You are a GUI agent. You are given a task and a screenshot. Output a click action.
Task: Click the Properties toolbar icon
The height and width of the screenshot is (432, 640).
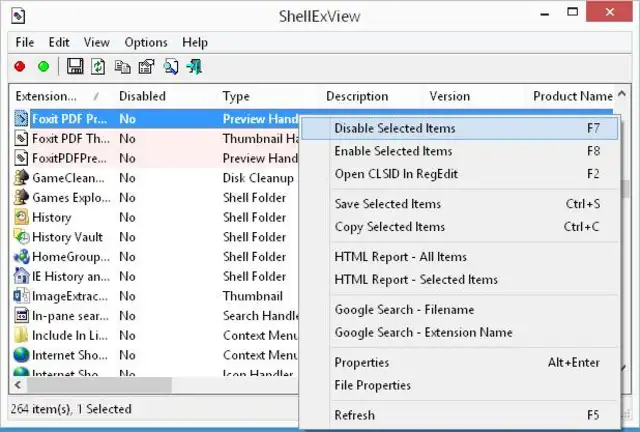pyautogui.click(x=146, y=67)
